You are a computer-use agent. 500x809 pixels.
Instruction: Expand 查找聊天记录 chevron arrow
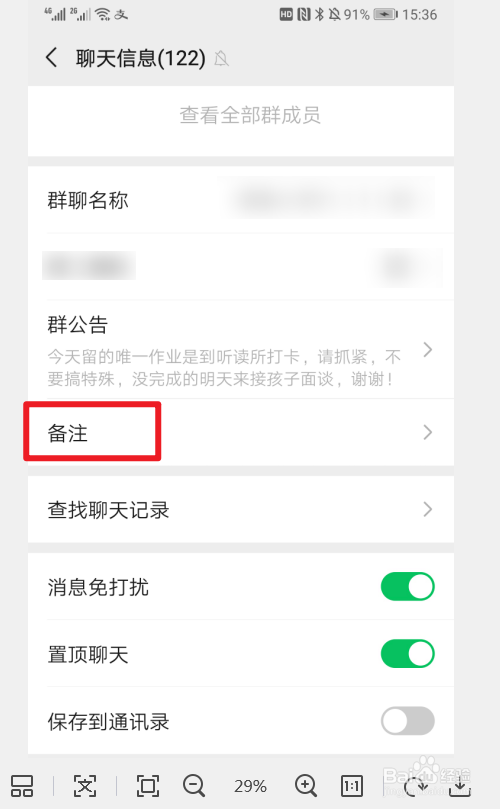coord(427,510)
